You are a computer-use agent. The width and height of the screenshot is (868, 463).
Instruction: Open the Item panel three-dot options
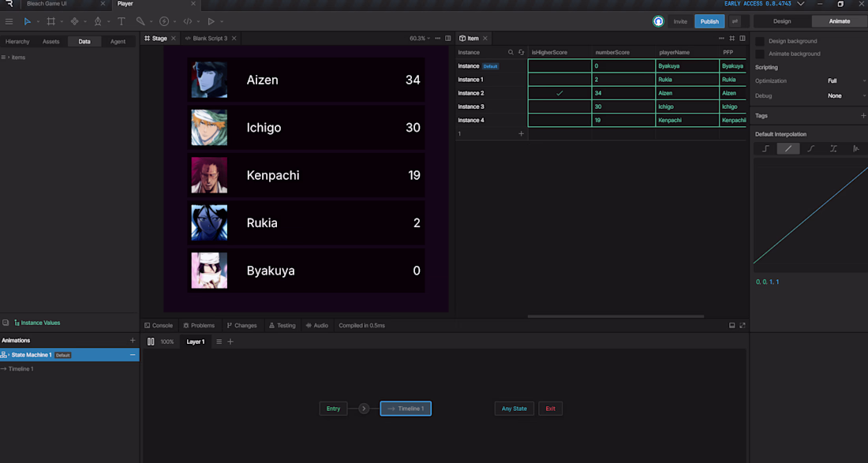coord(721,39)
